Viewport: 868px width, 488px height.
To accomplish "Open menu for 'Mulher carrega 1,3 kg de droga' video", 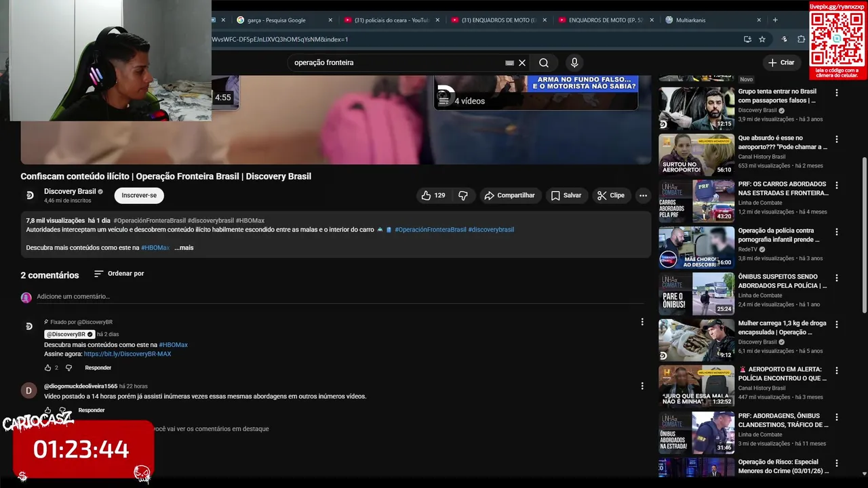I will (836, 324).
